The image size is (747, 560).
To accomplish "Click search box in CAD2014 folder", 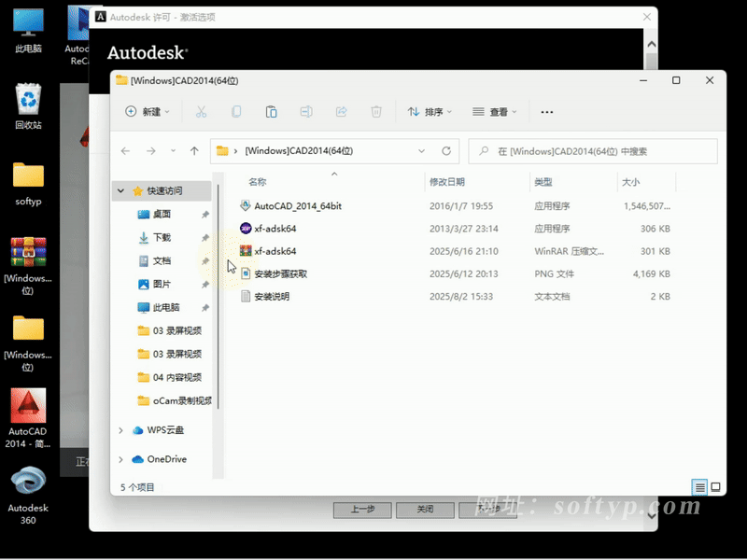I will pos(593,151).
